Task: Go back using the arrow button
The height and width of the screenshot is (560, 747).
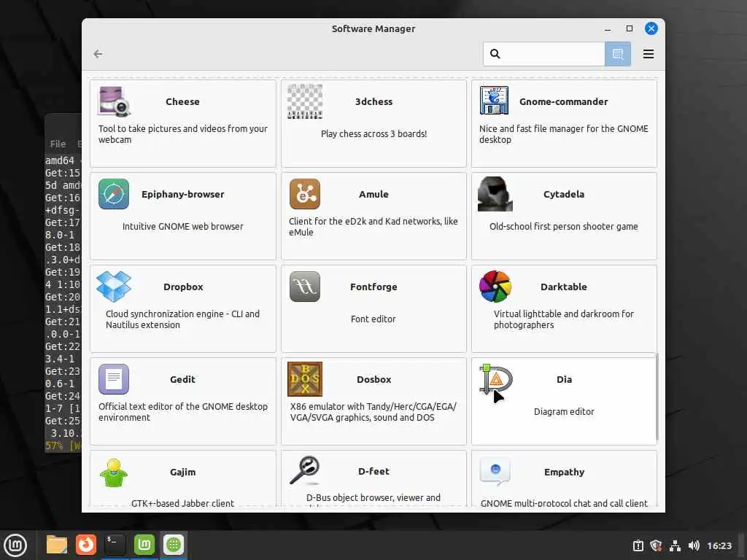Action: point(98,54)
